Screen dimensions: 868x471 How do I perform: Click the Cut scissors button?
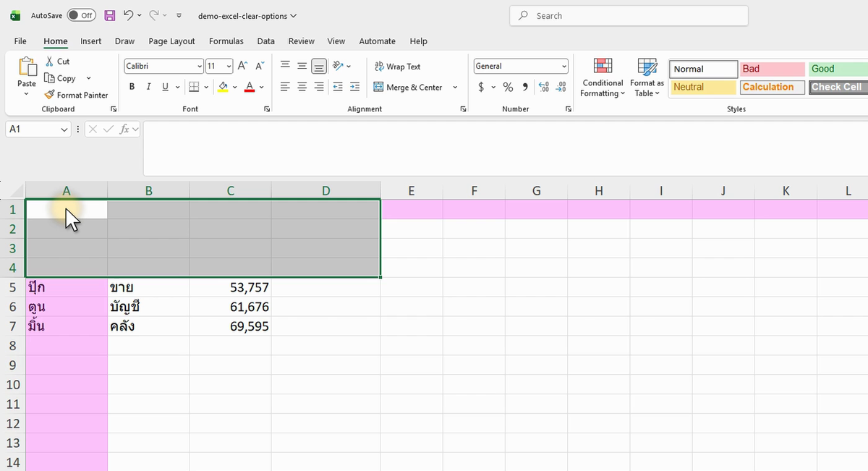pyautogui.click(x=57, y=61)
